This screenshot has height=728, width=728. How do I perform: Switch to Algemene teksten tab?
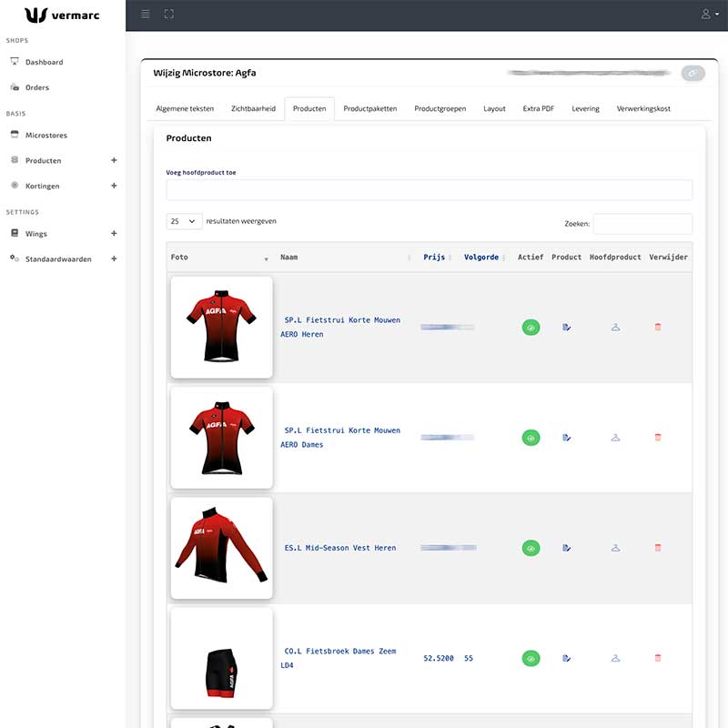[x=185, y=108]
